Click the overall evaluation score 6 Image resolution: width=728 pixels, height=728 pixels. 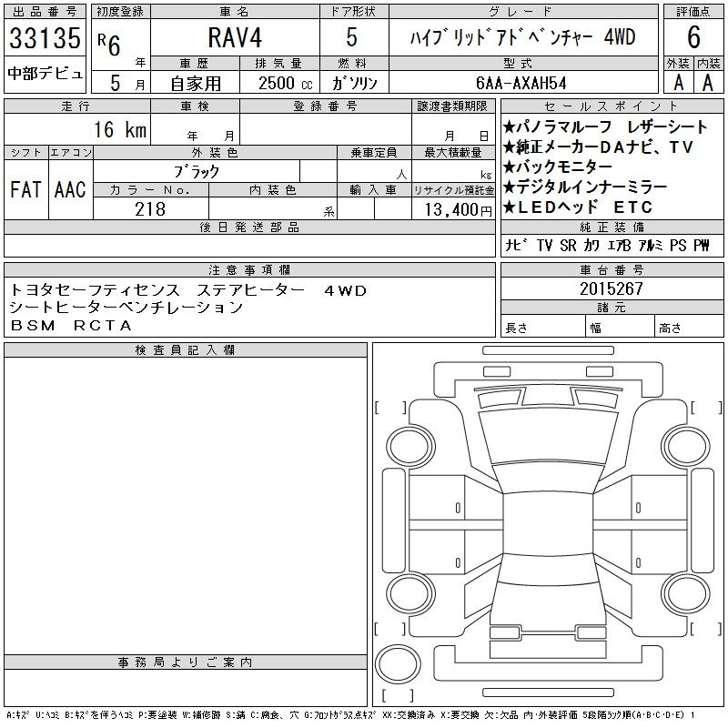(x=693, y=37)
